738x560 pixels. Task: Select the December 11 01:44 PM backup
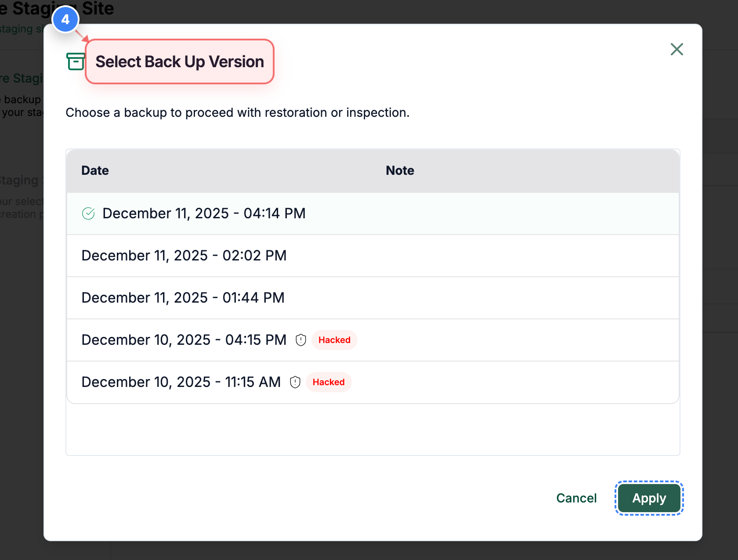(183, 297)
